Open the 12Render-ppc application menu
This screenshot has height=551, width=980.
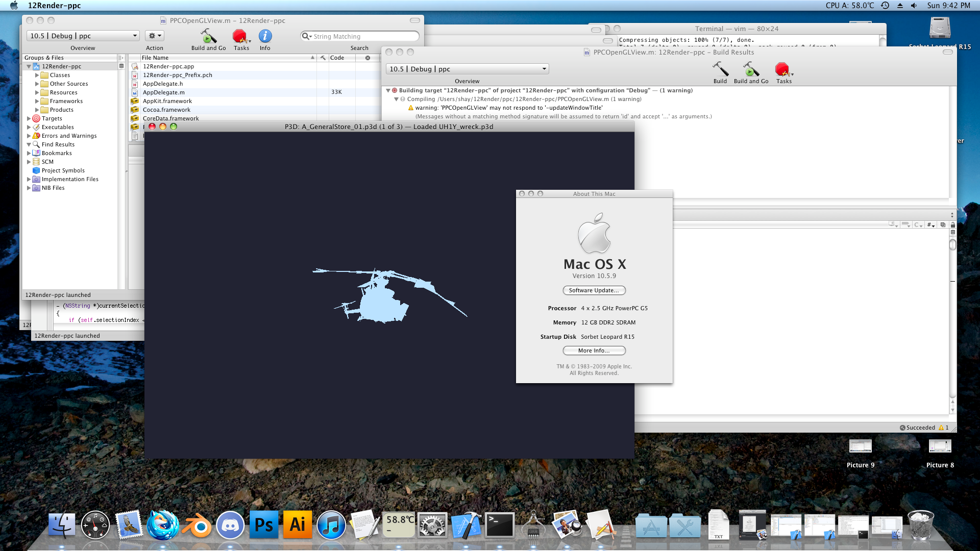(x=54, y=6)
